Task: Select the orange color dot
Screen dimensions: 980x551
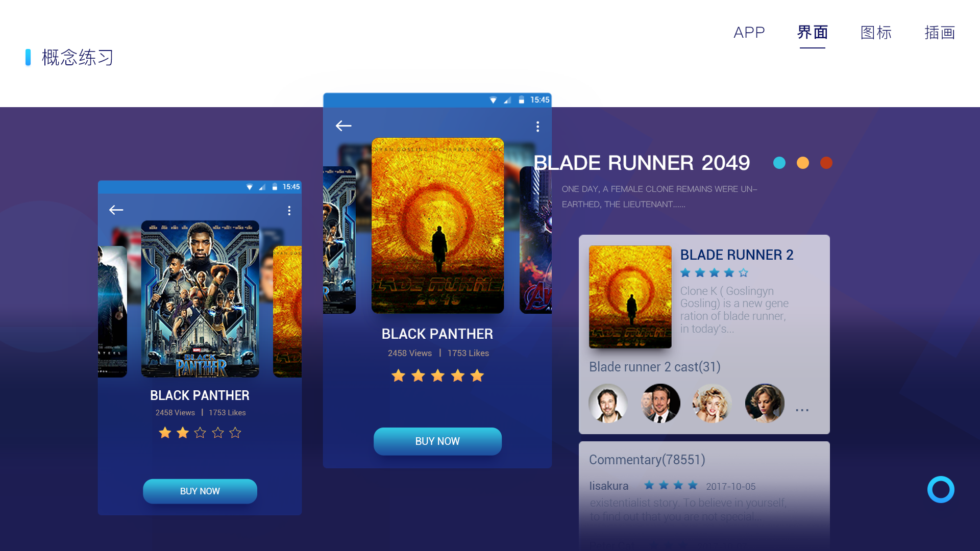Action: [x=803, y=163]
